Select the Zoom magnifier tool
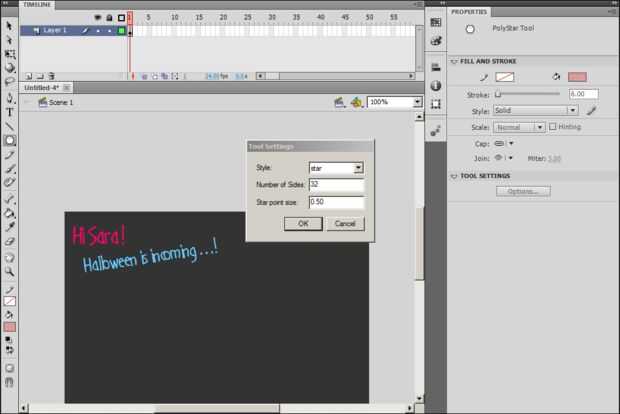Image resolution: width=620 pixels, height=414 pixels. (9, 272)
